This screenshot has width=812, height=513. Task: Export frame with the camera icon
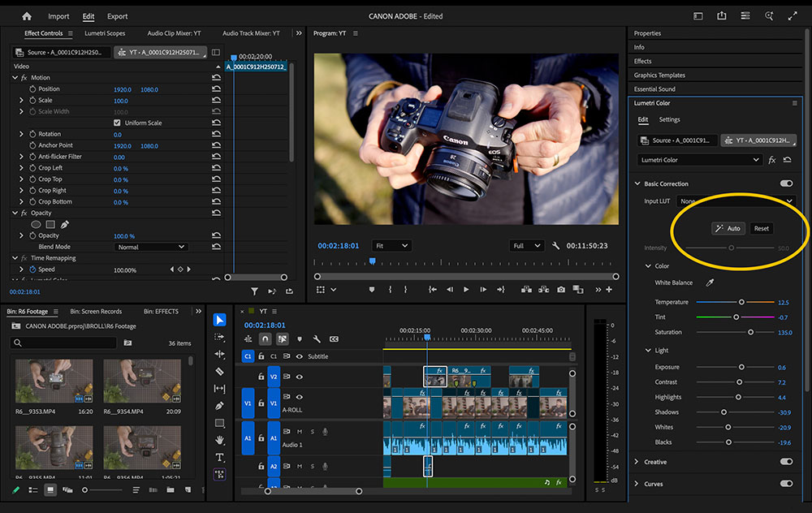(x=561, y=290)
